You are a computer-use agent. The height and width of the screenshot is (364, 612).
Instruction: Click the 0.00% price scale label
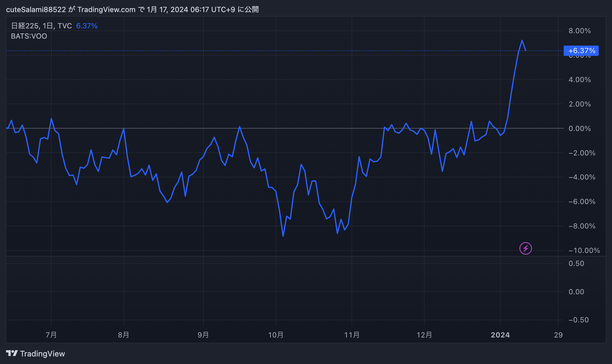pyautogui.click(x=580, y=129)
